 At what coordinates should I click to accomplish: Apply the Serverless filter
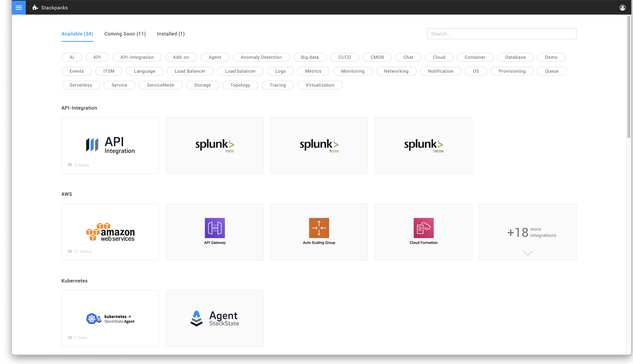pyautogui.click(x=81, y=85)
